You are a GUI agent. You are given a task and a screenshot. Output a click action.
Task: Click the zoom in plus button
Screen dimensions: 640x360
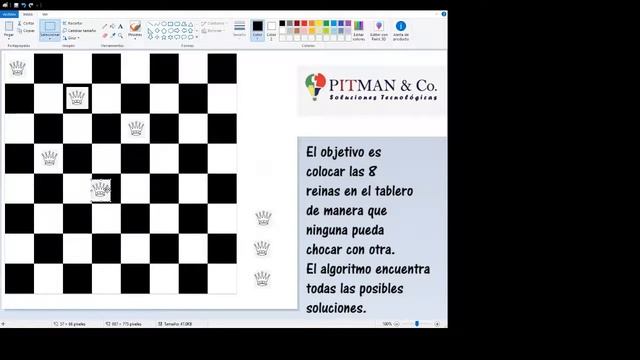point(437,324)
